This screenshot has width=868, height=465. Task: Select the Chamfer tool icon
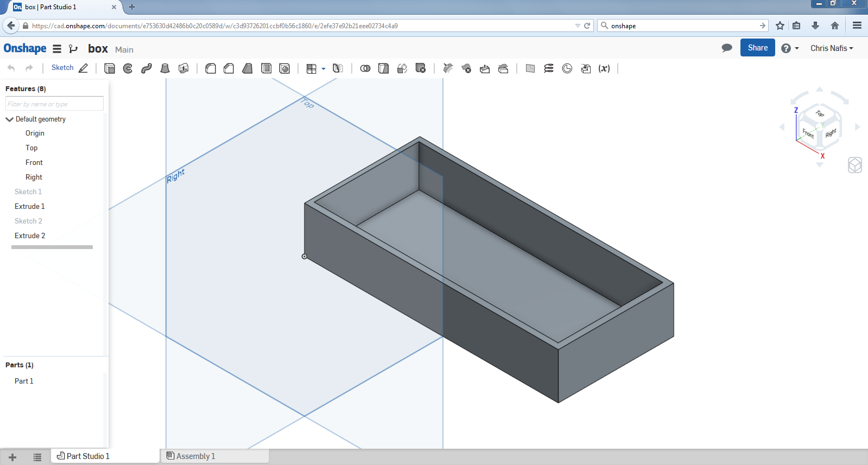pos(229,68)
